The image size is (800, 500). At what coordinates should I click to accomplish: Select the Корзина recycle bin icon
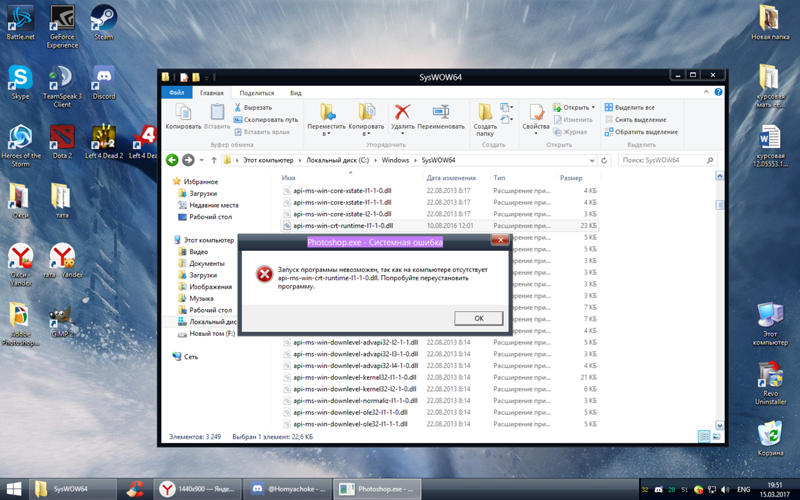point(770,439)
